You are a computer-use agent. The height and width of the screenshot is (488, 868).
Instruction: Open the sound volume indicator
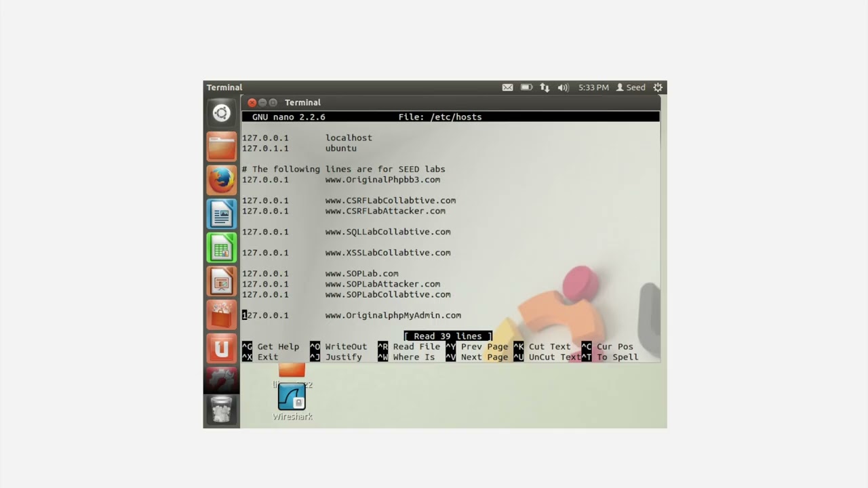point(563,87)
